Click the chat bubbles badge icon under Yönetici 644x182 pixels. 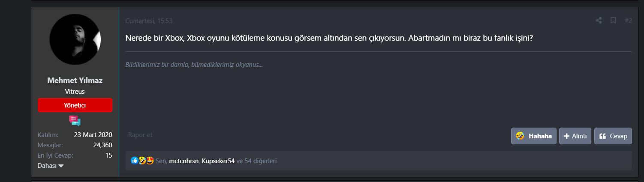(x=75, y=121)
